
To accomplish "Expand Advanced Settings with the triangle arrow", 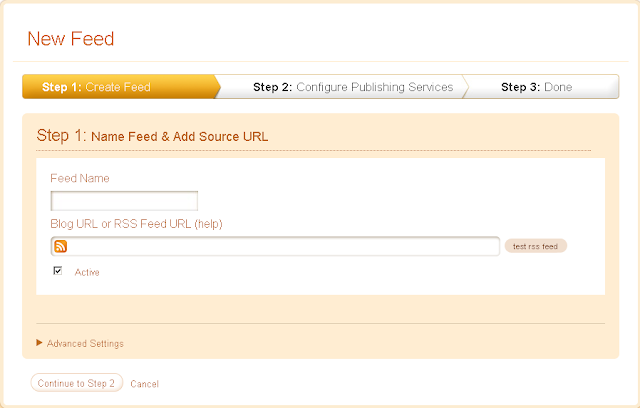I will click(x=39, y=342).
